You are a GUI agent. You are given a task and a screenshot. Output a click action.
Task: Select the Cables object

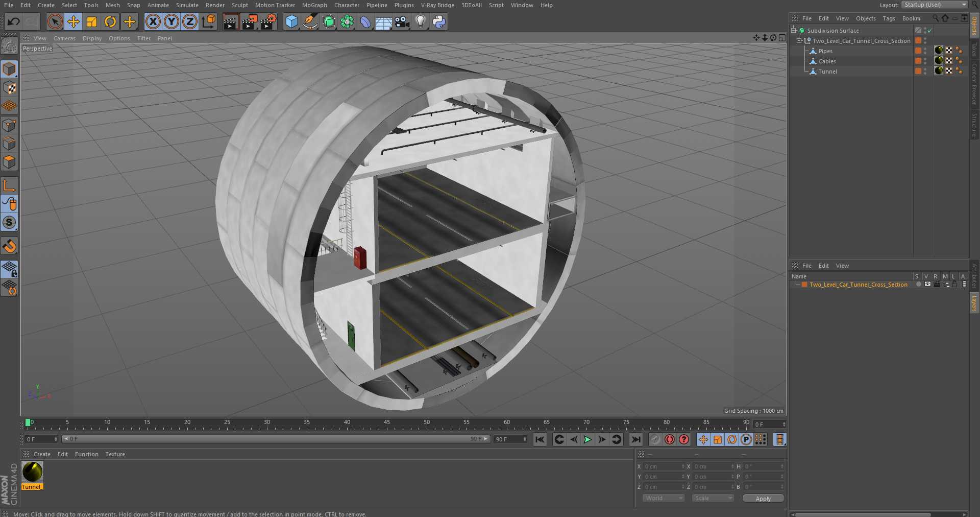click(827, 61)
